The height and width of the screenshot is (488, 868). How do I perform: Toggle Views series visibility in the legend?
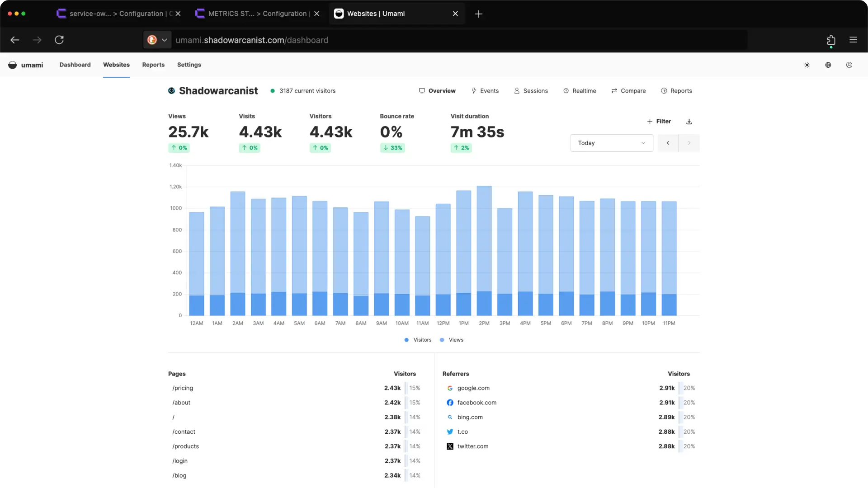(x=451, y=340)
